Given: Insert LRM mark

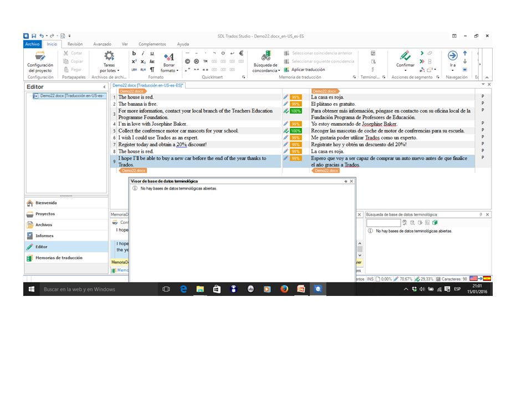Looking at the screenshot, I should click(134, 70).
